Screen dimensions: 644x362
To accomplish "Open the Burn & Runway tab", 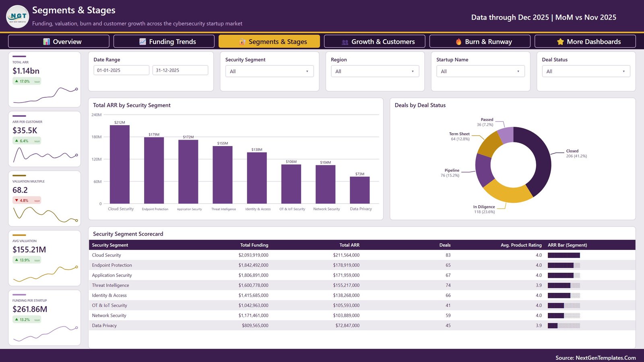I will (480, 41).
